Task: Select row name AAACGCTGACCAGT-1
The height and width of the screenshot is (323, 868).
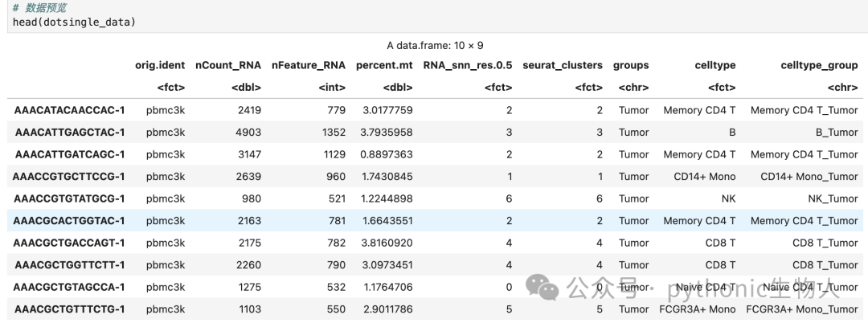Action: 69,243
